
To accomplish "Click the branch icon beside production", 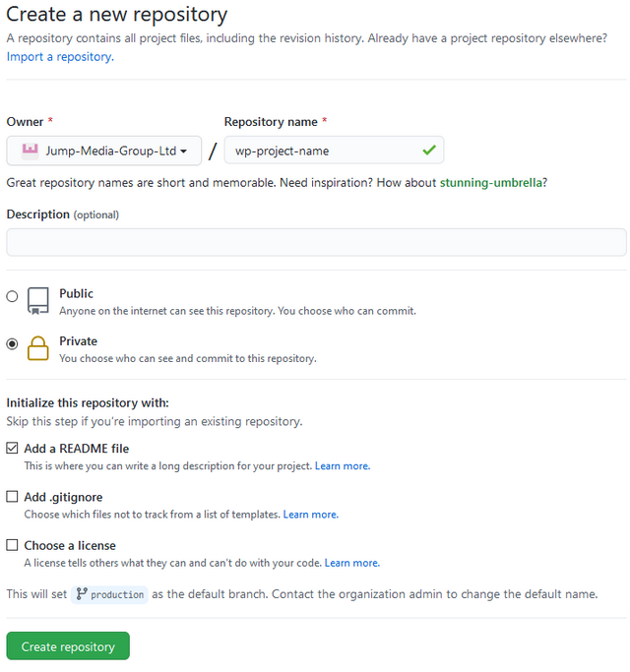I will pyautogui.click(x=81, y=594).
